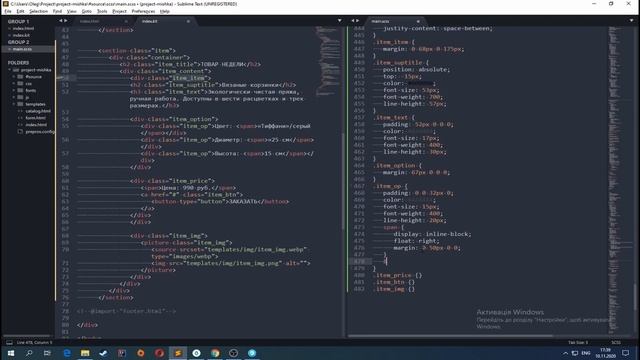Click Line, Column indicator in status bar
The image size is (640, 360).
click(35, 343)
